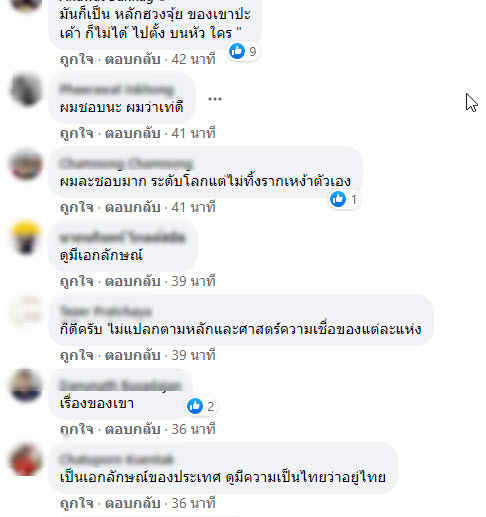Like the 'ดูมีเอกลักษณ์' comment
Screen dimensions: 486x517
pos(76,281)
